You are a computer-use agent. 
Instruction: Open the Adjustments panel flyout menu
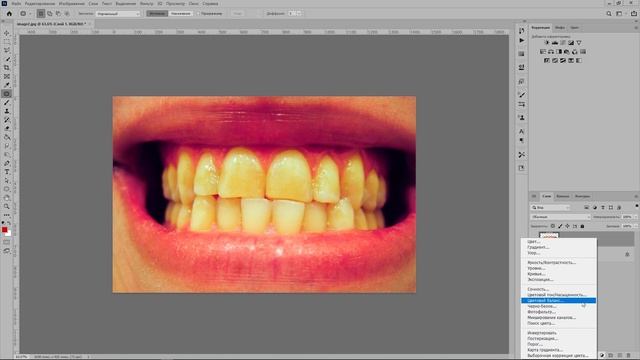click(x=636, y=27)
